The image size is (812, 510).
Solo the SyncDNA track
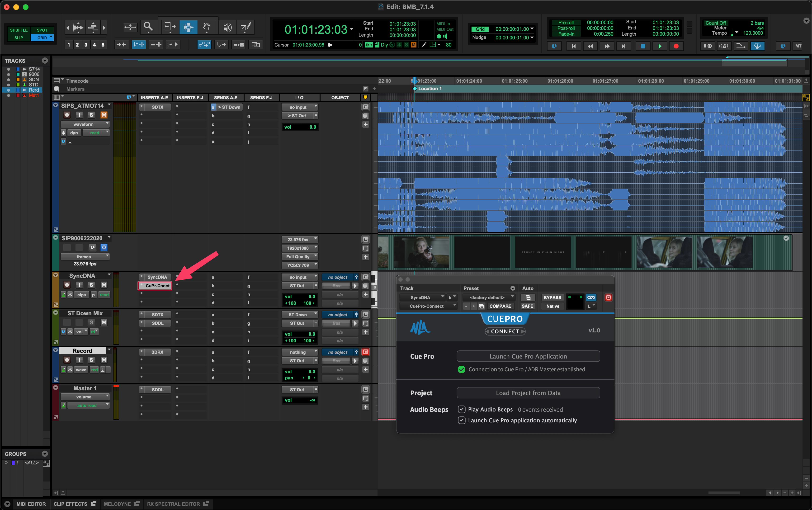91,285
